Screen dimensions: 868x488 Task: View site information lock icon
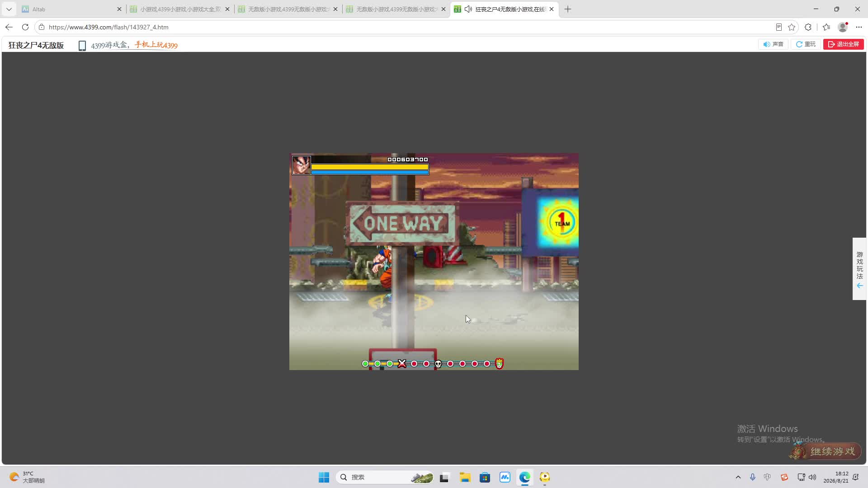[42, 27]
